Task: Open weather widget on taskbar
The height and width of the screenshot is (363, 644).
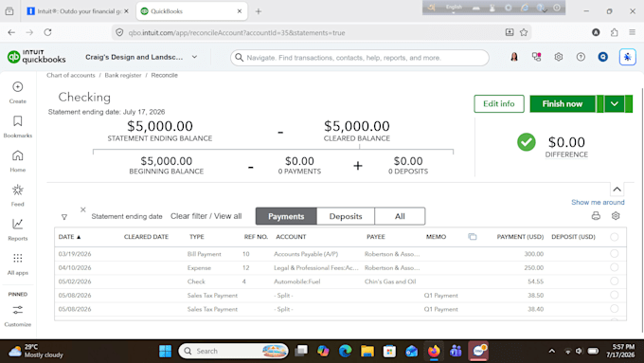Action: (36, 351)
